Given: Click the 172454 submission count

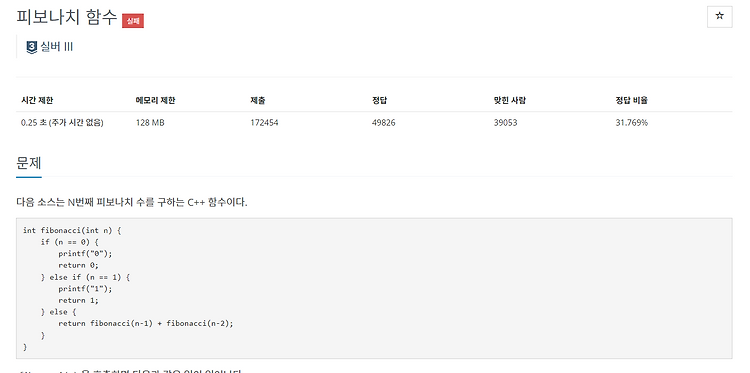Looking at the screenshot, I should tap(264, 123).
